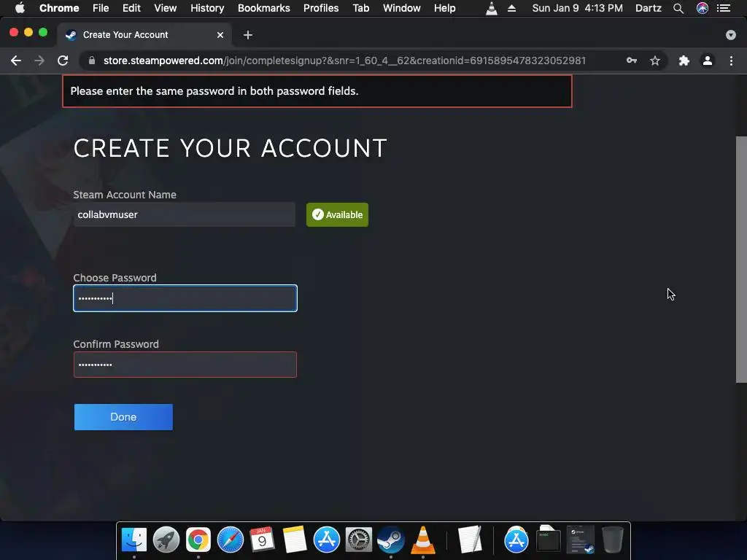This screenshot has width=747, height=560.
Task: Open the Edit menu
Action: click(131, 8)
